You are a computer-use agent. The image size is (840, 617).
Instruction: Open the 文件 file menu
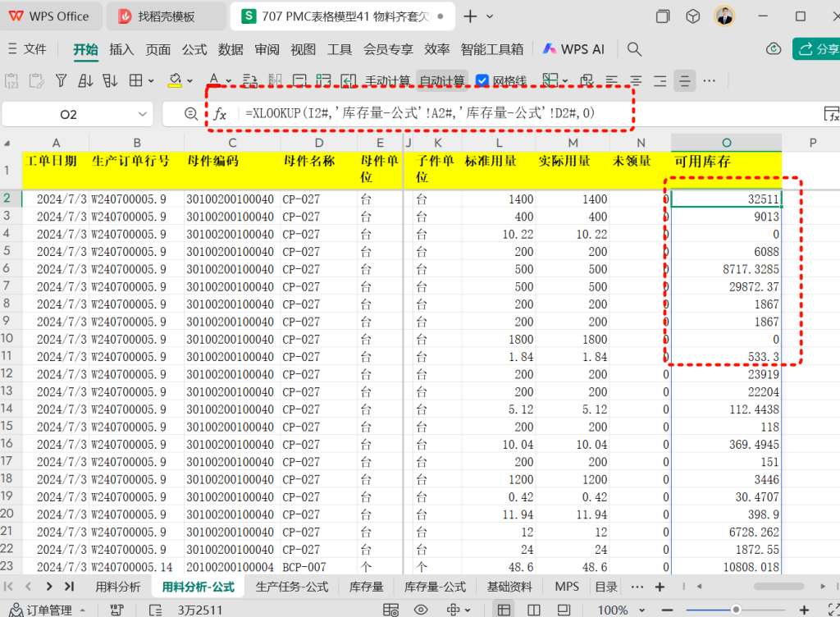click(x=28, y=49)
